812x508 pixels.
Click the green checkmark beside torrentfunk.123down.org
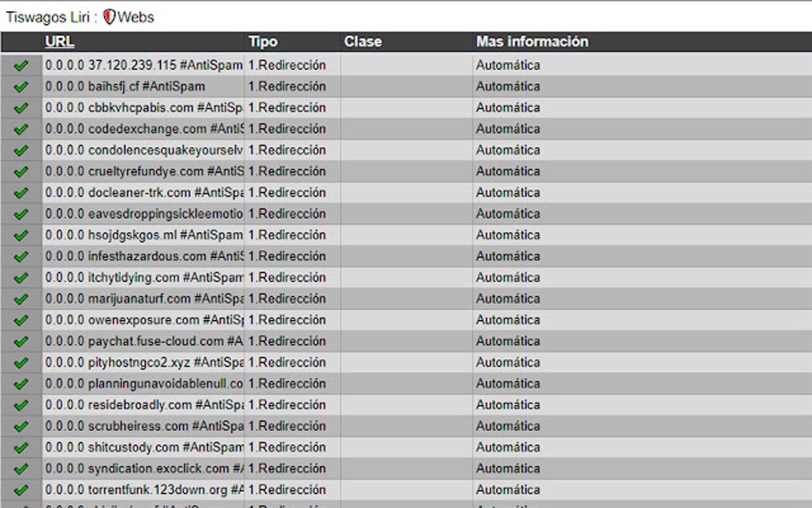pos(21,490)
